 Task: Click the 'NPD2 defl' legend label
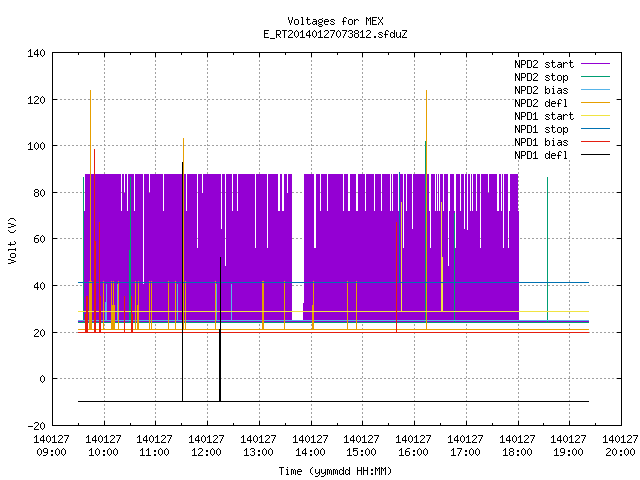541,103
